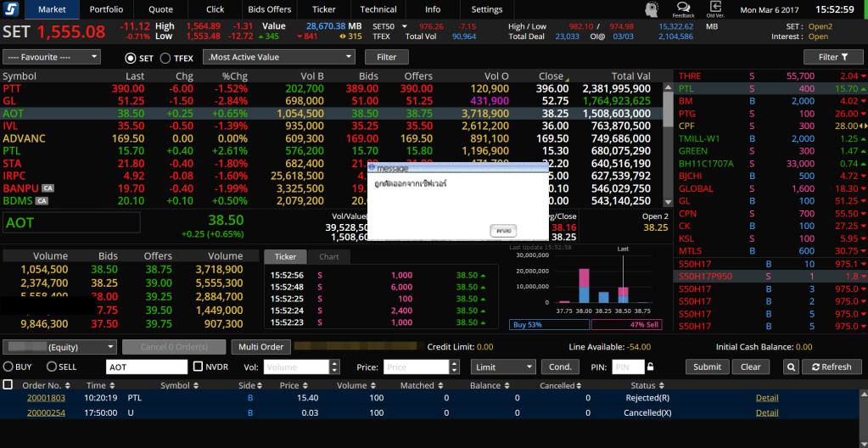868x448 pixels.
Task: Click the ticker Filter button with funnel
Action: click(x=833, y=57)
